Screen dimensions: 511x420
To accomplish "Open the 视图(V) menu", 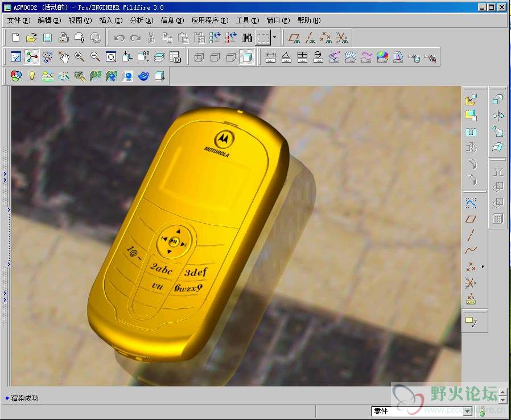I will click(x=80, y=20).
